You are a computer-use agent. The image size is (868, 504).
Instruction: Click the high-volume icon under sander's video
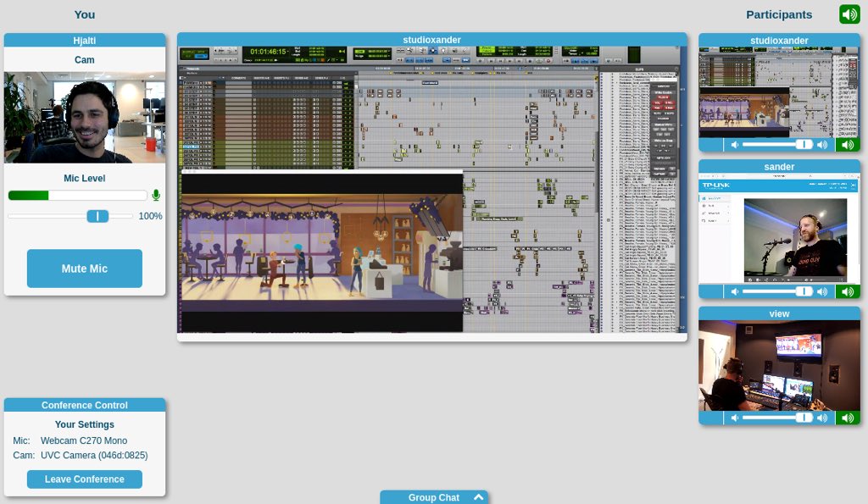(x=822, y=291)
